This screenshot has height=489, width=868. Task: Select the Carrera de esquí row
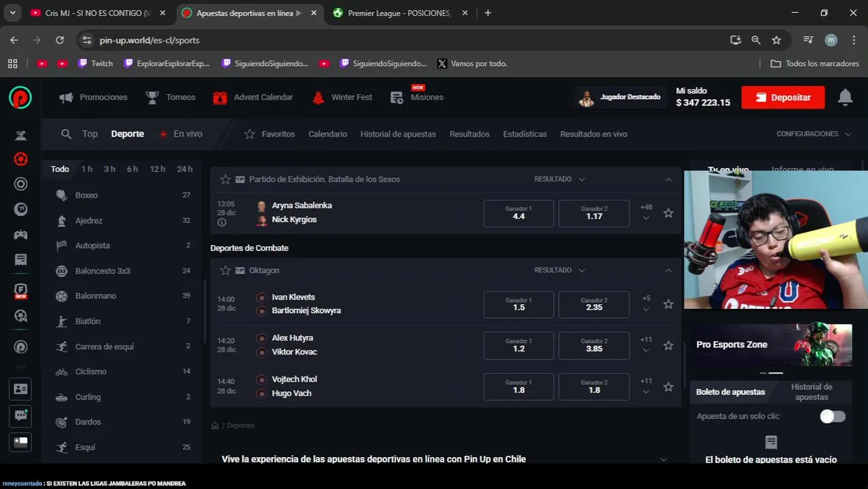[123, 346]
